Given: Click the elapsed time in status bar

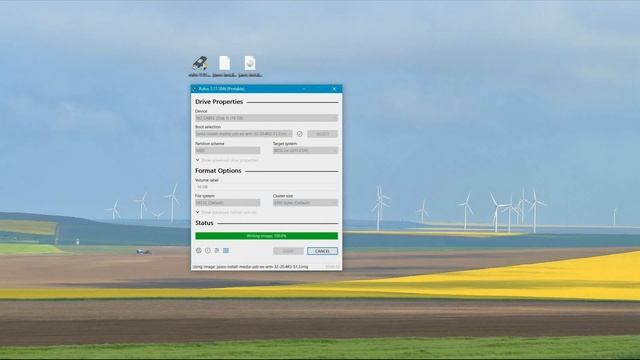Looking at the screenshot, I should point(332,267).
